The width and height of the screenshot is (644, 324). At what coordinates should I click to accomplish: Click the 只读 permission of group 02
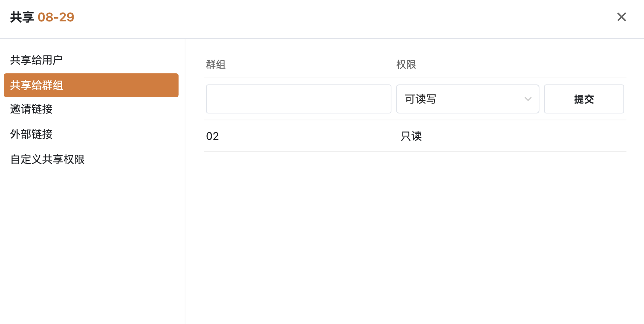click(x=411, y=136)
